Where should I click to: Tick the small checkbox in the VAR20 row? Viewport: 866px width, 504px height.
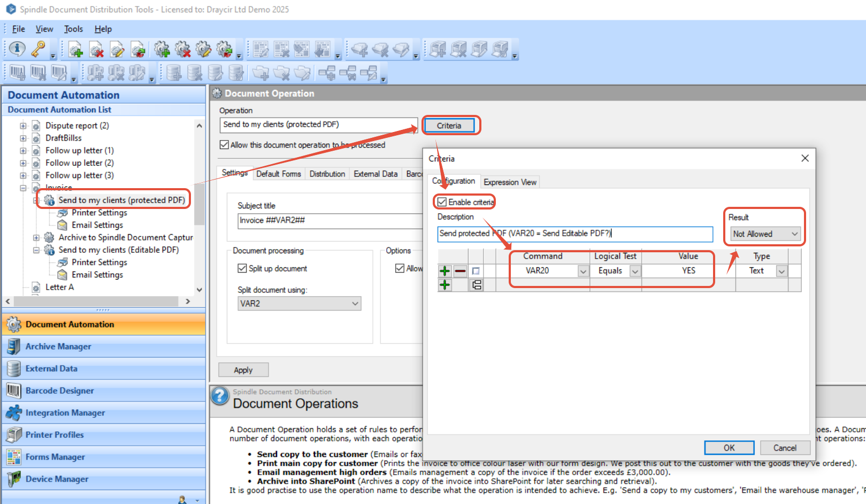click(x=476, y=271)
